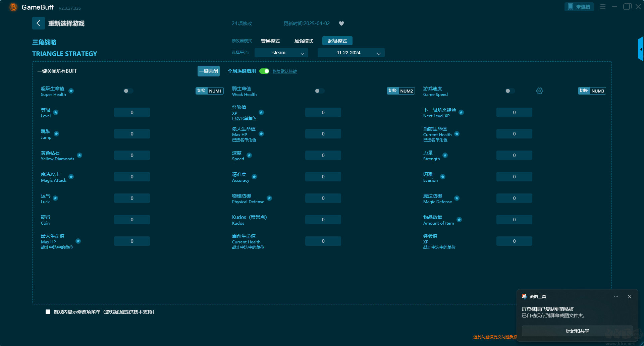This screenshot has width=644, height=346.
Task: Click star icon beside the 已选名单角色 XP label
Action: click(x=261, y=112)
